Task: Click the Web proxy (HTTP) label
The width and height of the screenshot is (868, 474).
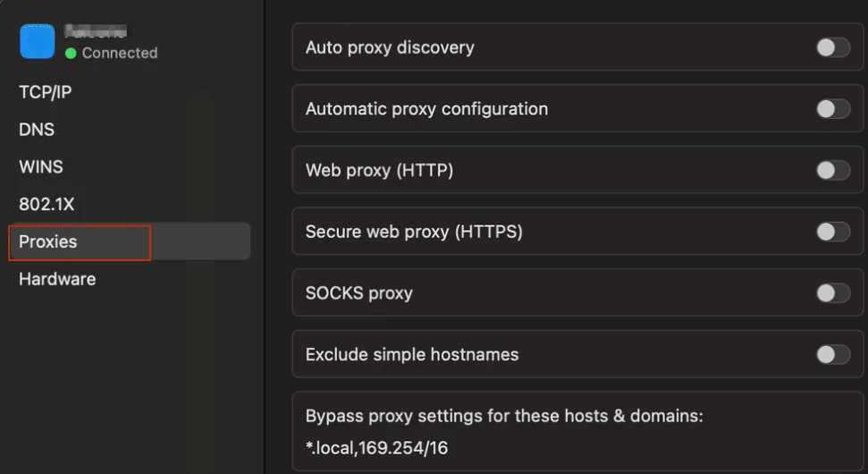Action: click(379, 171)
